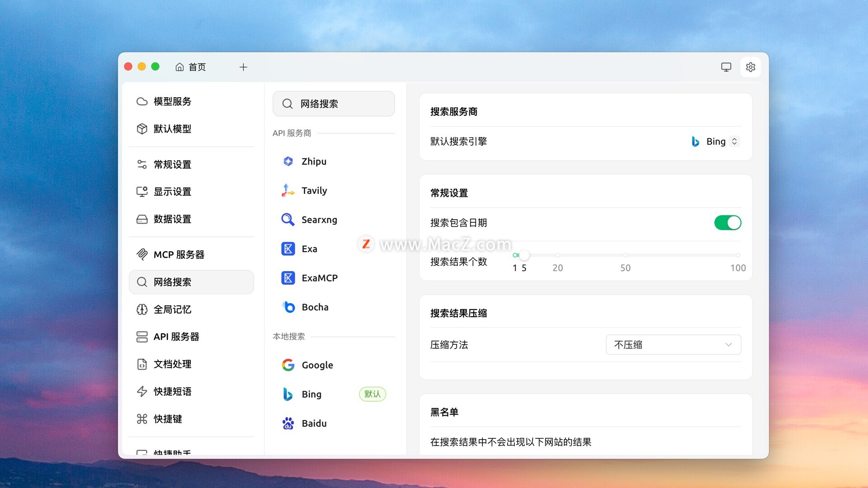Set search result count to 50
Viewport: 868px width, 488px height.
point(625,256)
